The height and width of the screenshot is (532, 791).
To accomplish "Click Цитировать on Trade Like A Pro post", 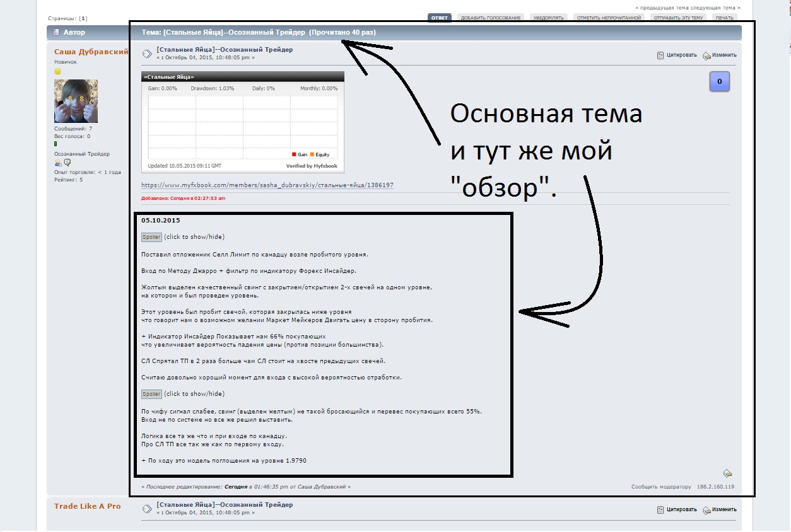I will 677,509.
